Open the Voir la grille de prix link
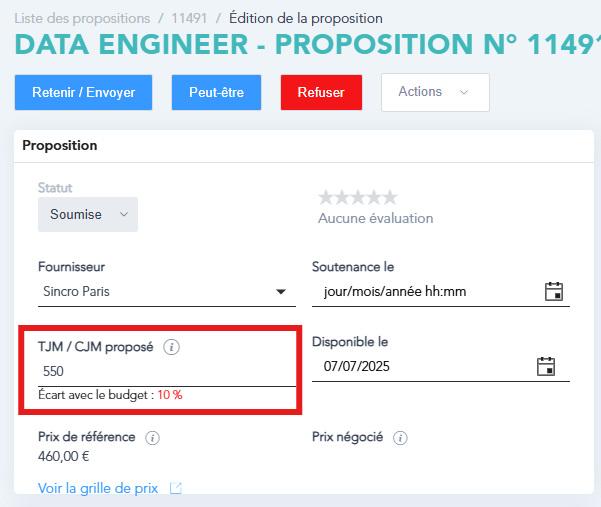 [x=98, y=489]
